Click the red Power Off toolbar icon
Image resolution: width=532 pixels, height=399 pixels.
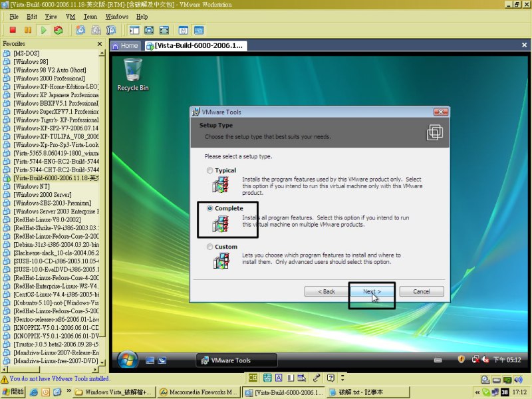point(13,30)
